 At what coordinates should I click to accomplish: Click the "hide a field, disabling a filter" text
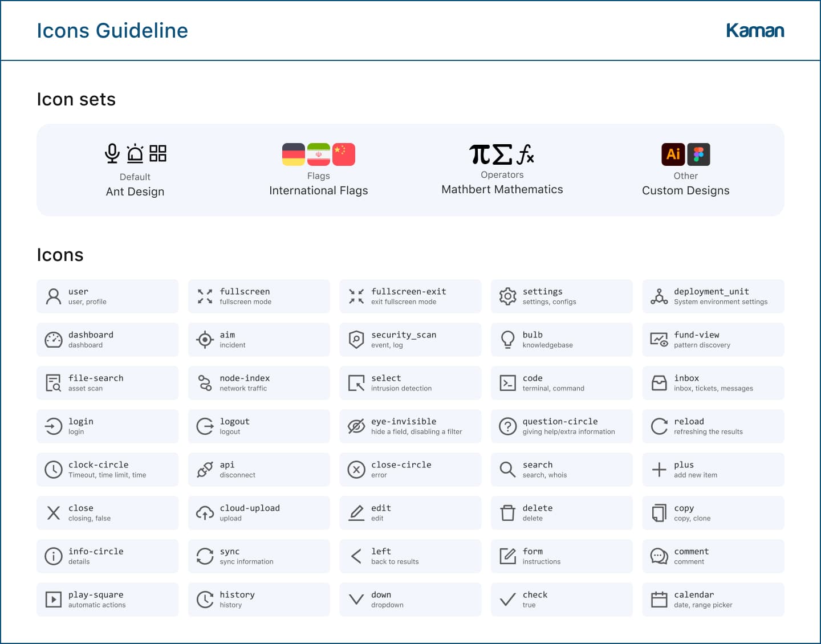417,432
